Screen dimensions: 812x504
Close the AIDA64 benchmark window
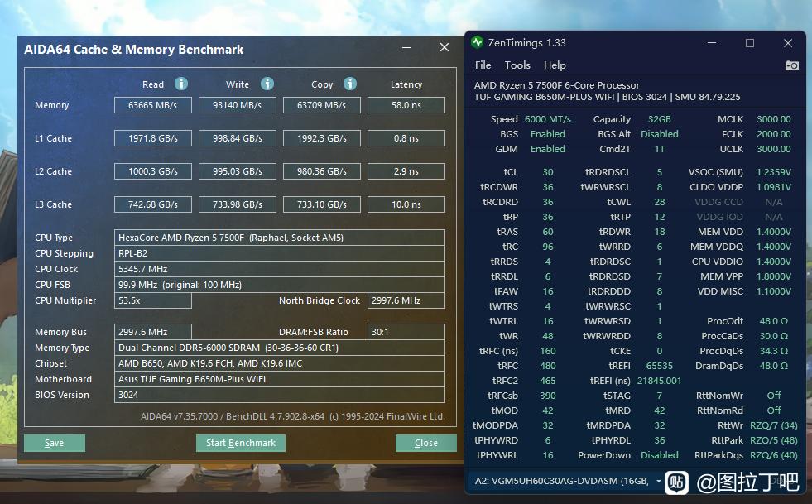coord(444,47)
